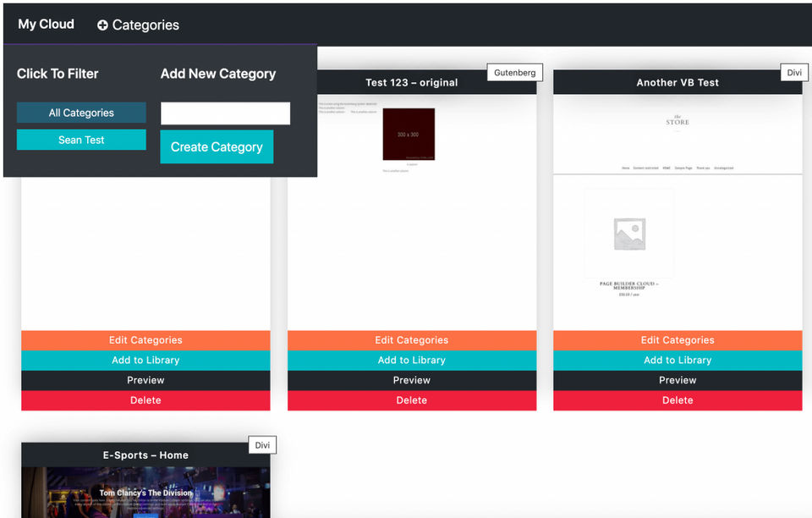The height and width of the screenshot is (518, 812).
Task: Edit Categories on the first layout card
Action: (145, 340)
